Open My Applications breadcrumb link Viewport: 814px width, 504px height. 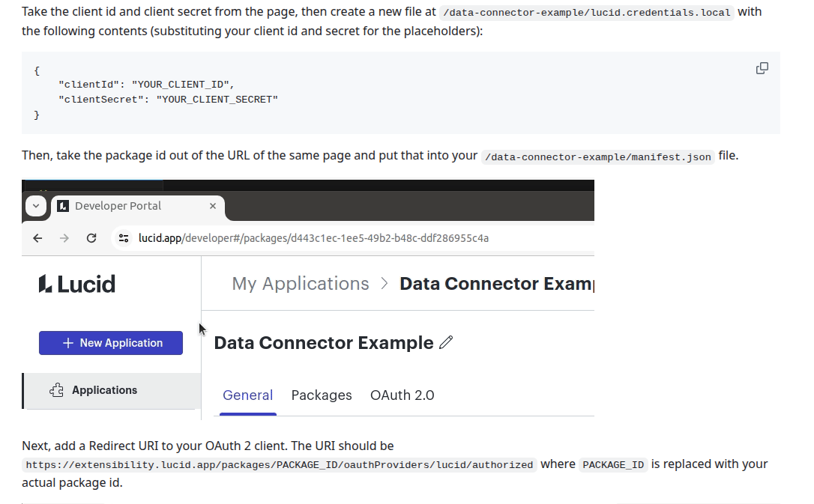click(300, 284)
